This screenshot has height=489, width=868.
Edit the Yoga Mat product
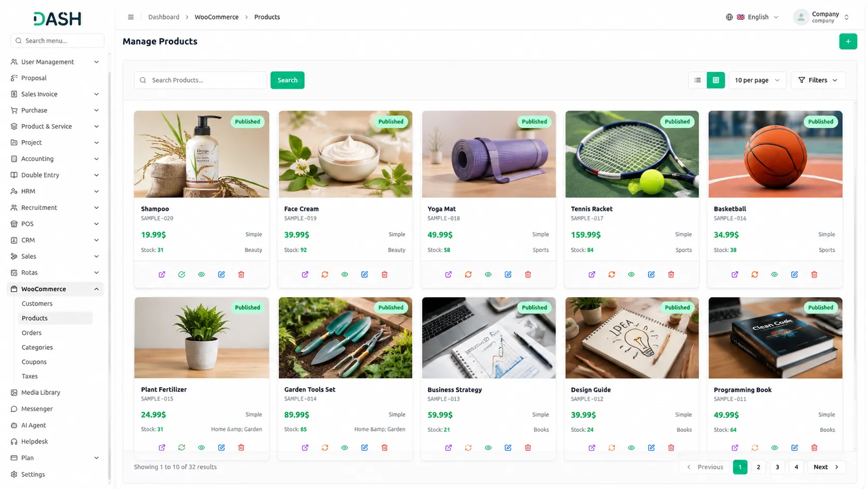508,274
